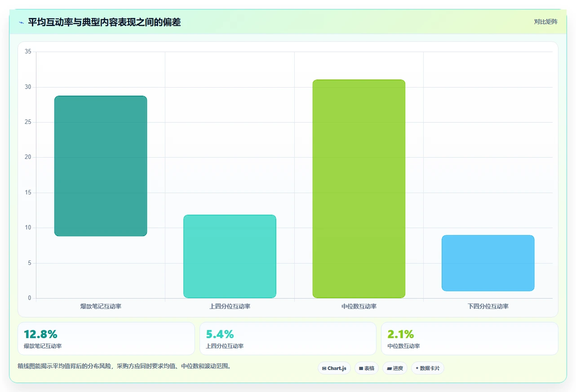Image resolution: width=576 pixels, height=392 pixels.
Task: Click the y-axis value 35
Action: pyautogui.click(x=28, y=52)
